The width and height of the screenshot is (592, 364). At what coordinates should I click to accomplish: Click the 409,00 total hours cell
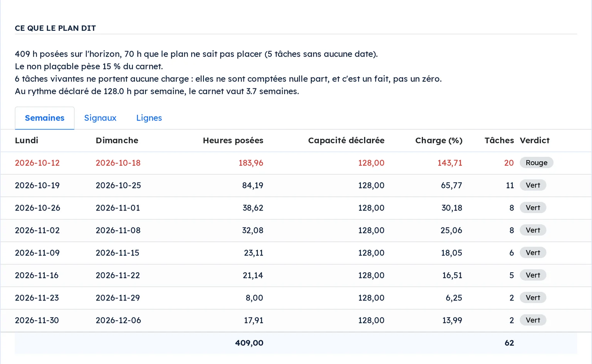[249, 343]
